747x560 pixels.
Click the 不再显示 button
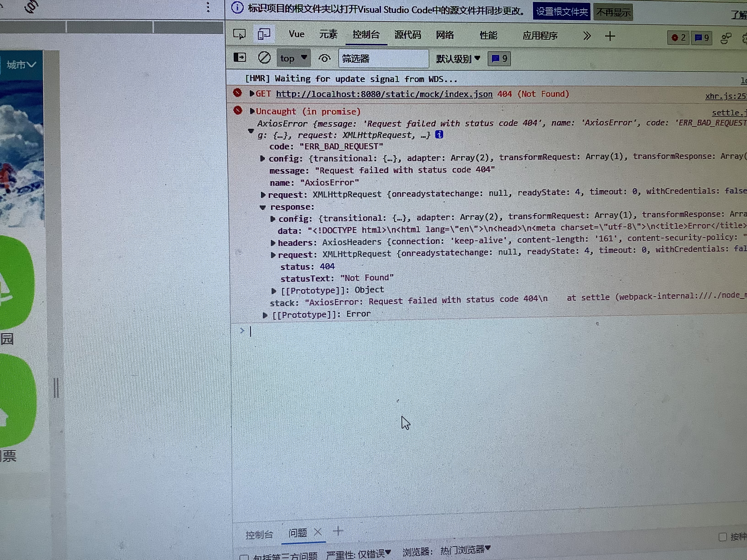point(613,13)
